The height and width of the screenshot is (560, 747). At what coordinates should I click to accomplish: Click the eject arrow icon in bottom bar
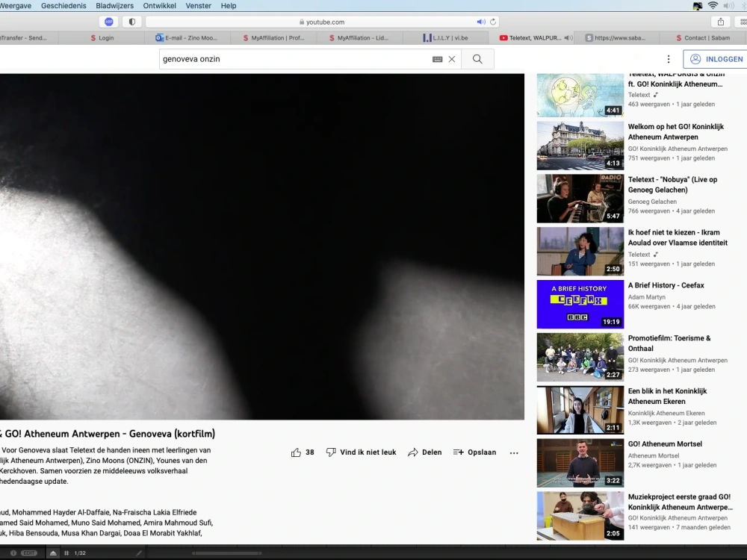53,553
